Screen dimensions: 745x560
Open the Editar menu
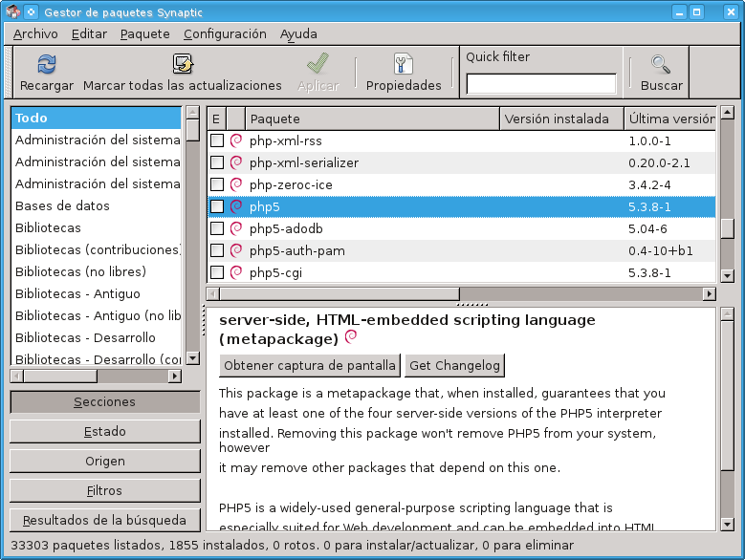(89, 34)
